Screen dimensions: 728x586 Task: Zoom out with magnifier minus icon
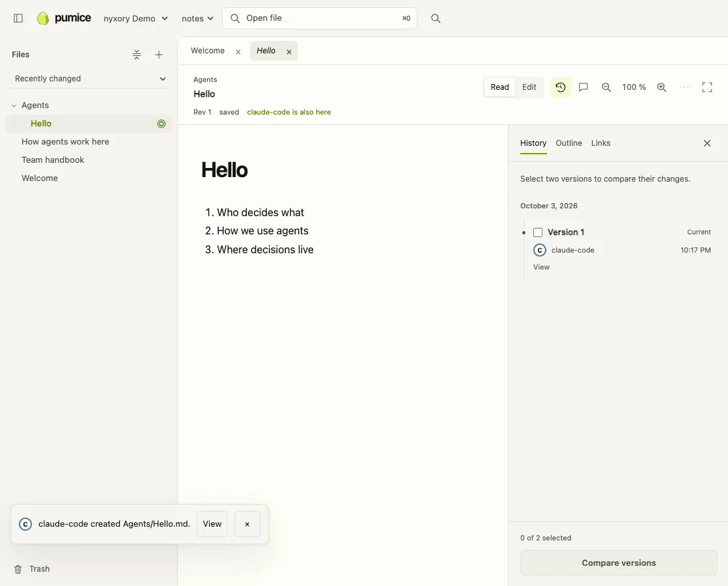606,87
